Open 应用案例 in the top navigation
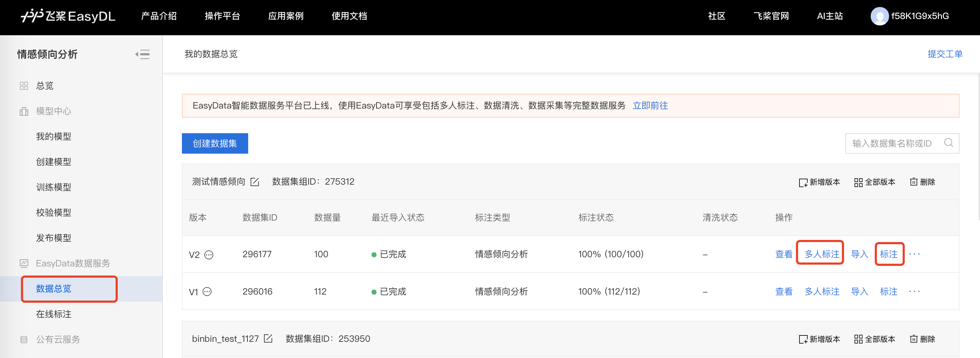980x358 pixels. (x=286, y=16)
